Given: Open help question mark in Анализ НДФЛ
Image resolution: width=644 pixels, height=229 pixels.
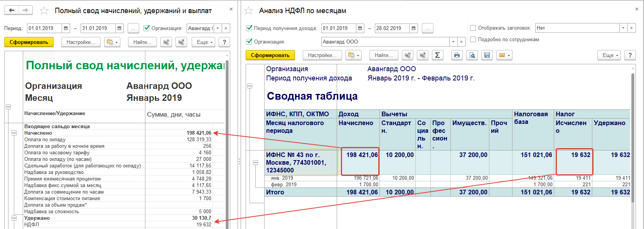Looking at the screenshot, I should (x=630, y=55).
